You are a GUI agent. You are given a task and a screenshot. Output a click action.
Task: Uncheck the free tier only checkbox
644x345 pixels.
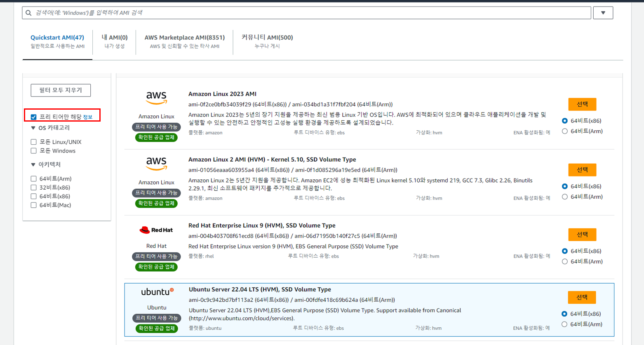34,117
